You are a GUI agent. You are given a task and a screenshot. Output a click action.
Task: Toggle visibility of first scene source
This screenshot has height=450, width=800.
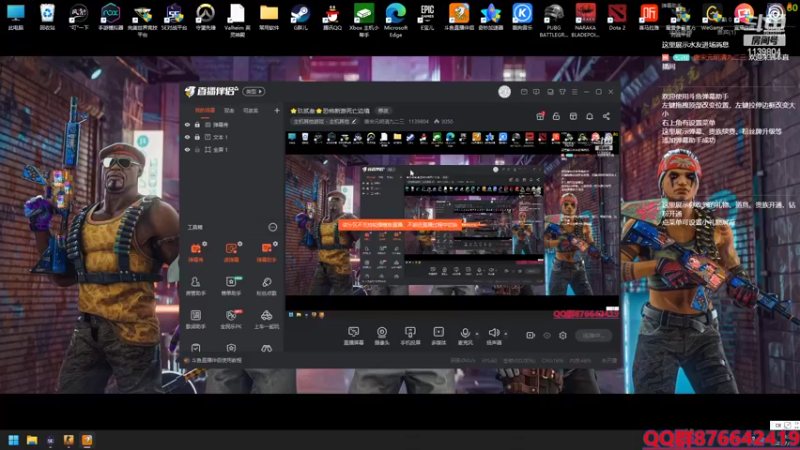(187, 124)
